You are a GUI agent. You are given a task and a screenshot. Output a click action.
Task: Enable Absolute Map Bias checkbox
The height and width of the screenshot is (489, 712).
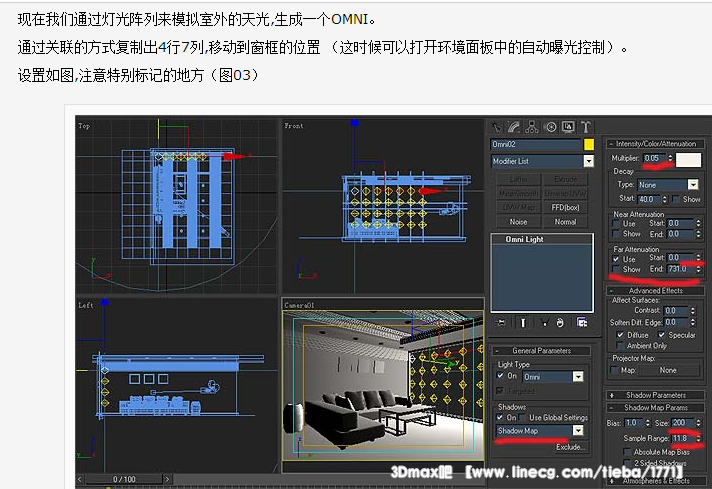tap(627, 452)
